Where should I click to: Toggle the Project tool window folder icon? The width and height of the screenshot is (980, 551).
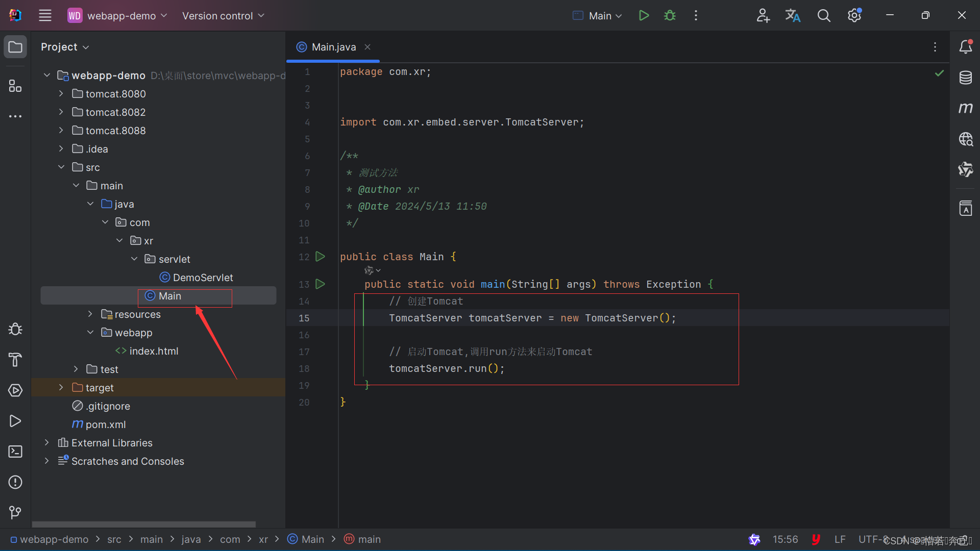tap(15, 47)
